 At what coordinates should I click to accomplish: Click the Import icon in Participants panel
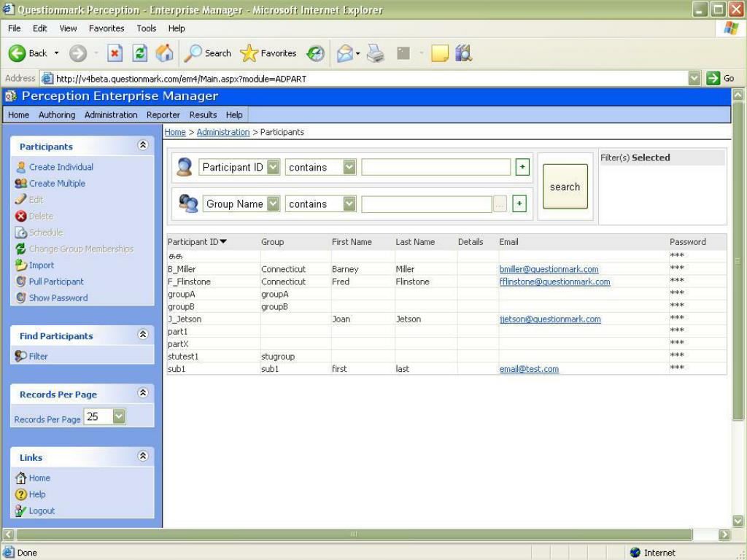pos(20,265)
